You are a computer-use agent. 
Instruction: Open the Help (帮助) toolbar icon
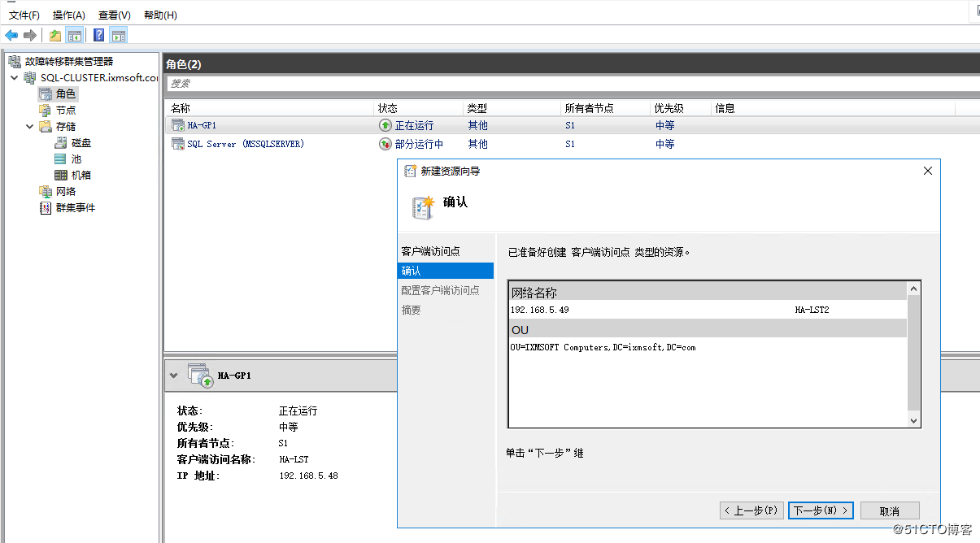click(x=98, y=34)
